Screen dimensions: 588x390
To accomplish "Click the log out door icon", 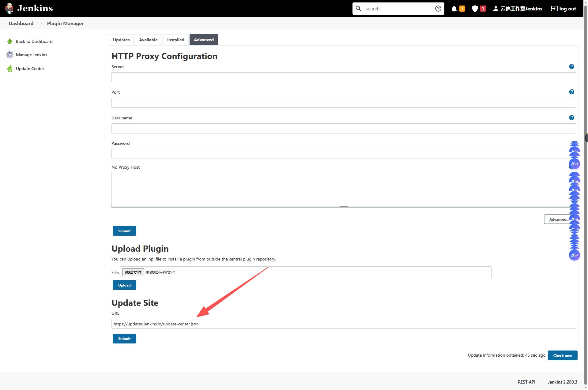I will (554, 9).
